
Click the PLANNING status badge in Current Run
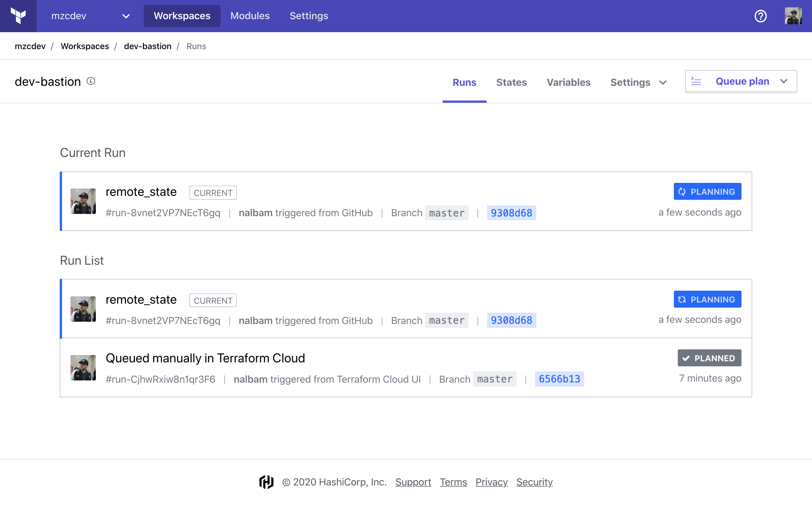[x=707, y=192]
